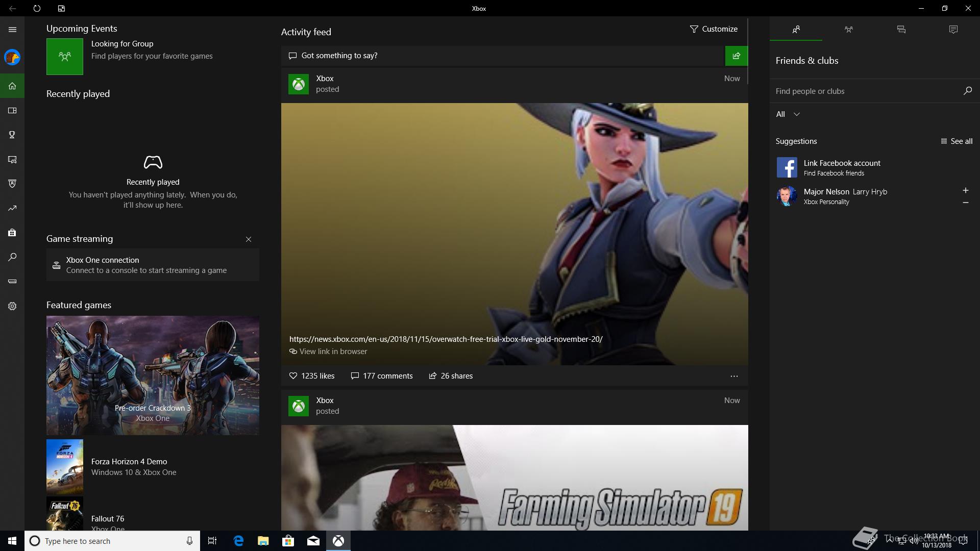Like the Overwatch post

click(312, 376)
